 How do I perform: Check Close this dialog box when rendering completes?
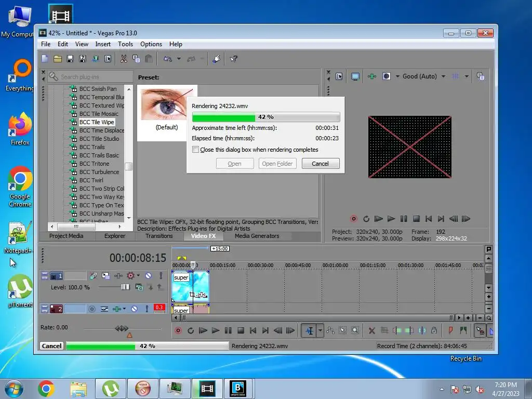(x=195, y=150)
